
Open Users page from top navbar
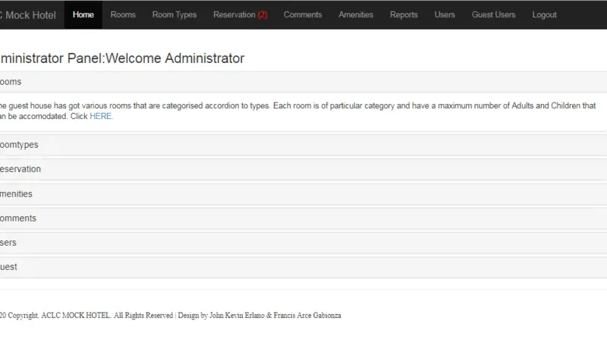coord(445,14)
